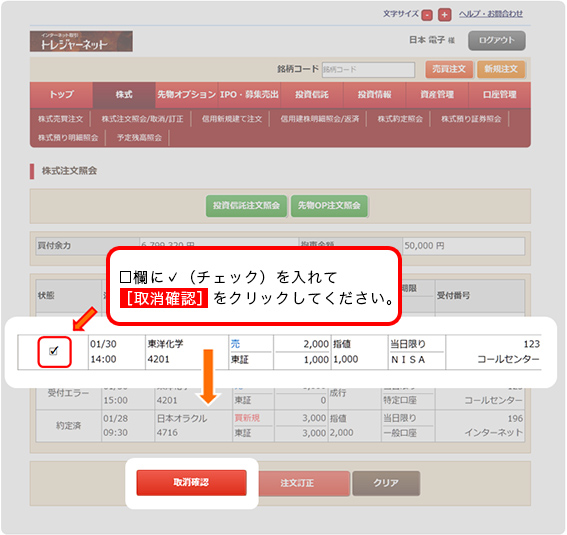Open the トップ tab
This screenshot has width=567, height=535.
pyautogui.click(x=61, y=95)
